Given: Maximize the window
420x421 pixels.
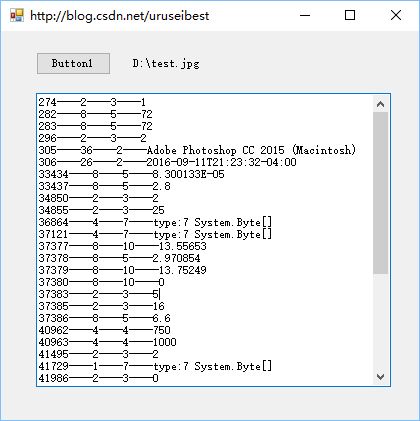Looking at the screenshot, I should tap(350, 15).
